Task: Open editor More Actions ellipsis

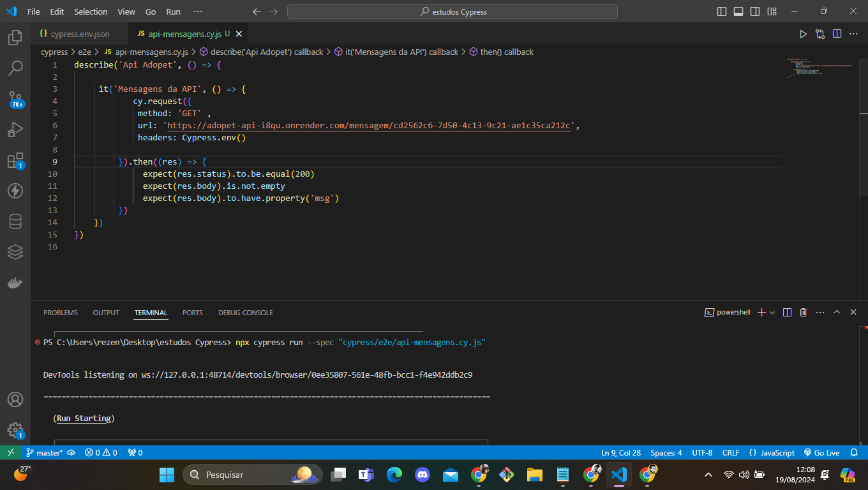Action: pos(853,34)
